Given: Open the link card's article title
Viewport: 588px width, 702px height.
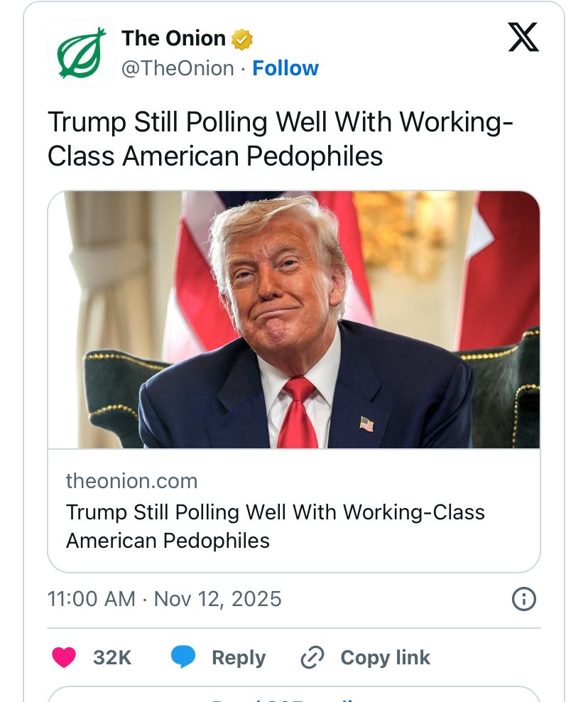Looking at the screenshot, I should (275, 526).
